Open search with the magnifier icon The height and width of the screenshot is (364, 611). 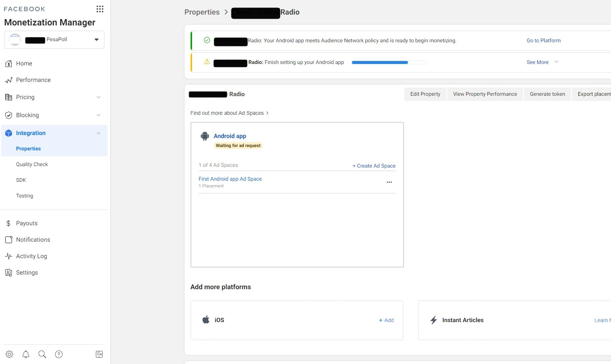pyautogui.click(x=42, y=354)
